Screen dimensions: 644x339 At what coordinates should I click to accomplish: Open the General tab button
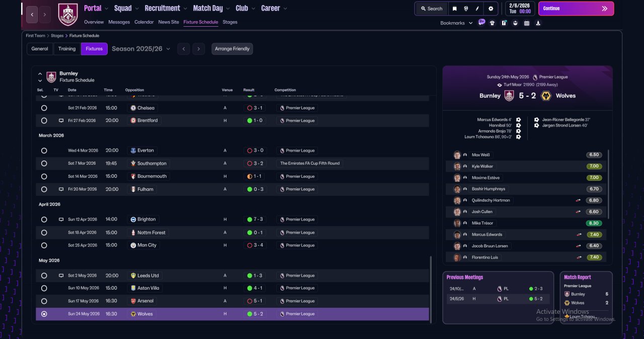40,49
